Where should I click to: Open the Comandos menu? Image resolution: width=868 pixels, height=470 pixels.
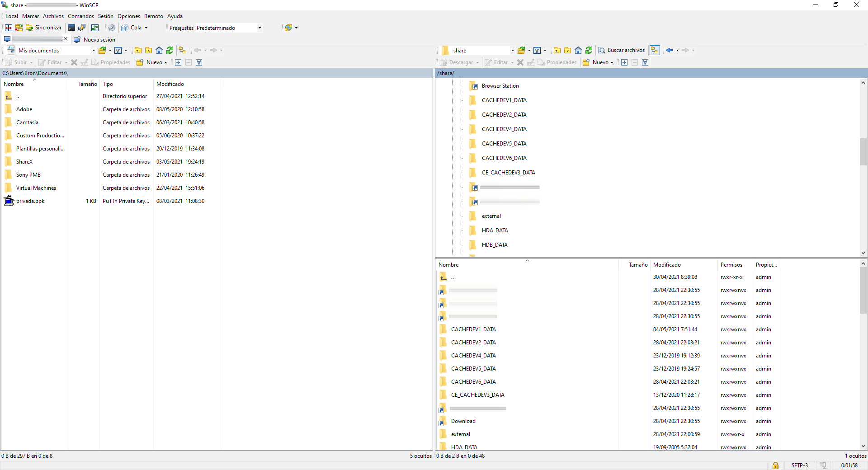tap(81, 16)
